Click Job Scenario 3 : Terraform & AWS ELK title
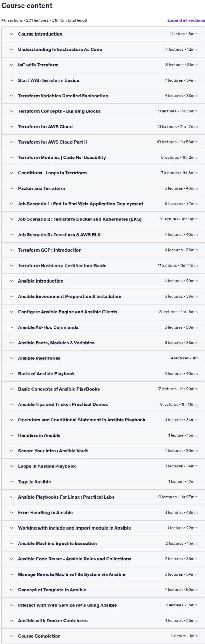205x644 pixels. 59,235
